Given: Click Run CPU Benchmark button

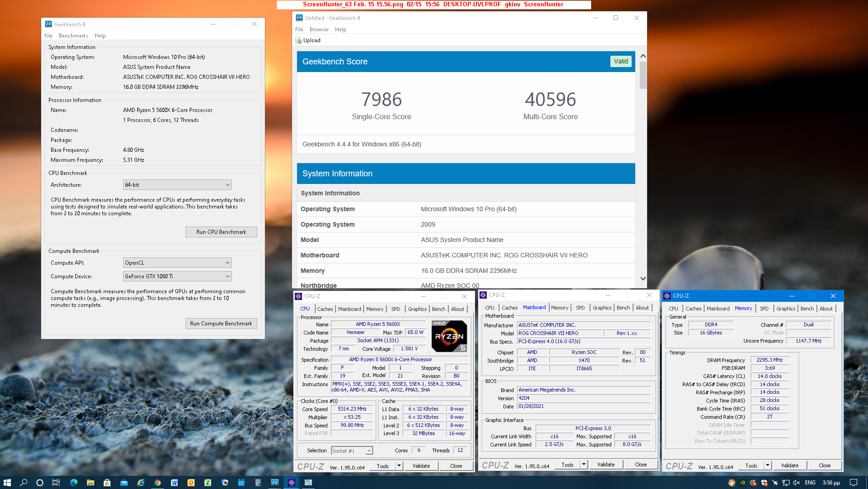Looking at the screenshot, I should (221, 232).
